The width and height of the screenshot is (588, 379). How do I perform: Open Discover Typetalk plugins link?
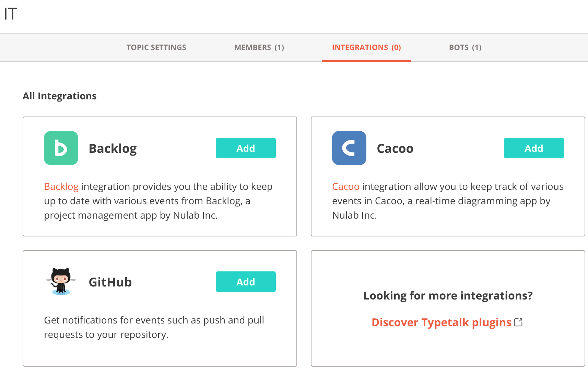tap(442, 322)
